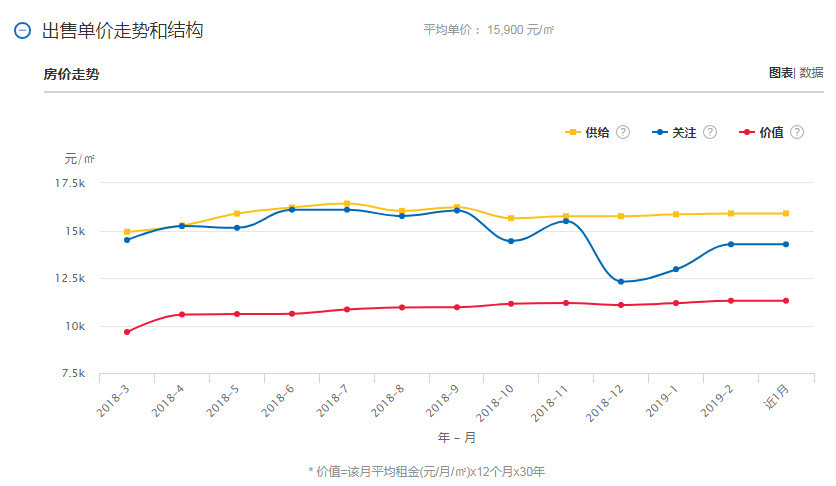Collapse the 出售单价走势和结构 section

22,30
